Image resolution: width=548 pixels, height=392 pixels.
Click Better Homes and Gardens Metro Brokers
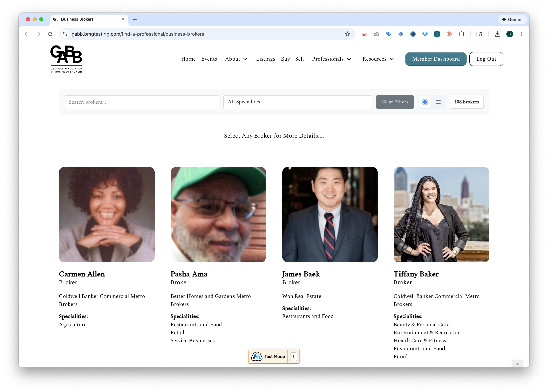coord(211,300)
